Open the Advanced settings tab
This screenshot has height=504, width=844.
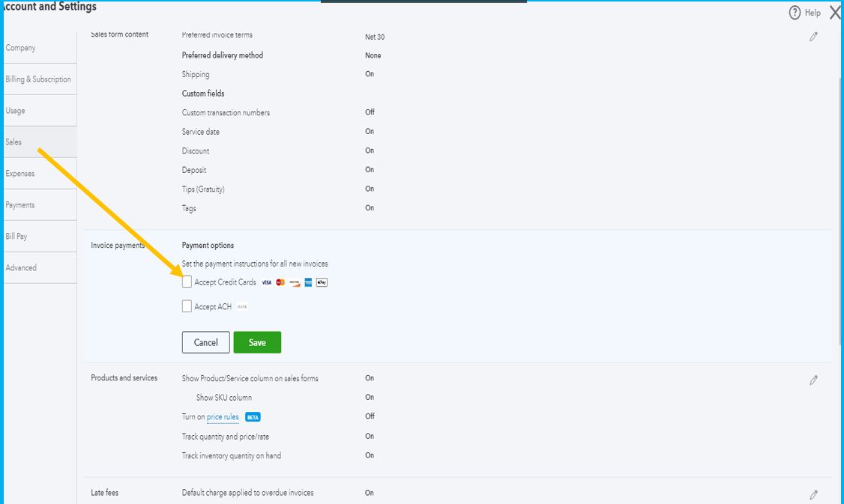pos(21,268)
